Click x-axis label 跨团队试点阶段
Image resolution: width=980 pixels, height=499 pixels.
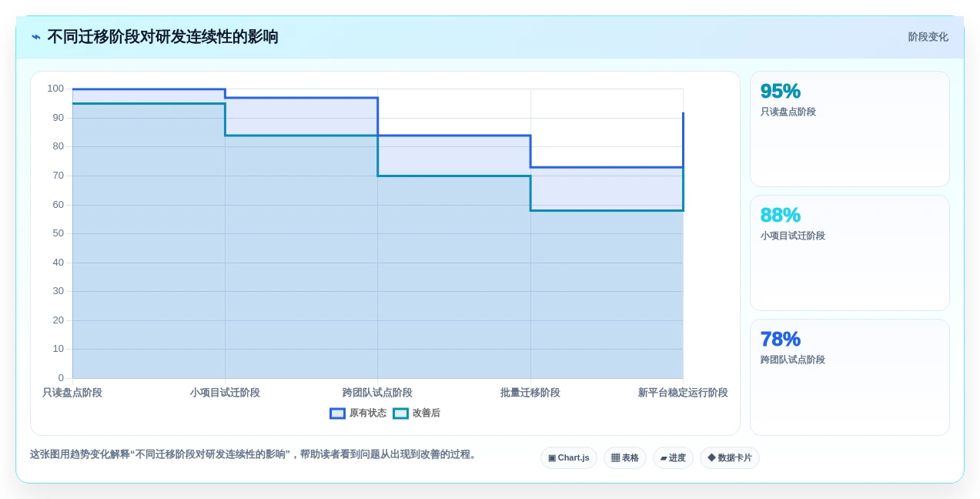pyautogui.click(x=377, y=393)
